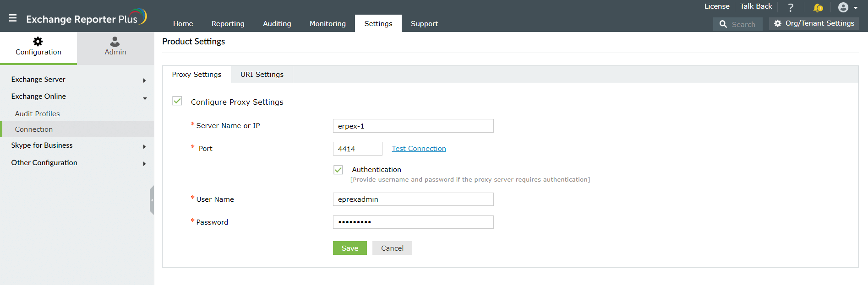
Task: Open the Reporting menu tab
Action: coord(228,24)
